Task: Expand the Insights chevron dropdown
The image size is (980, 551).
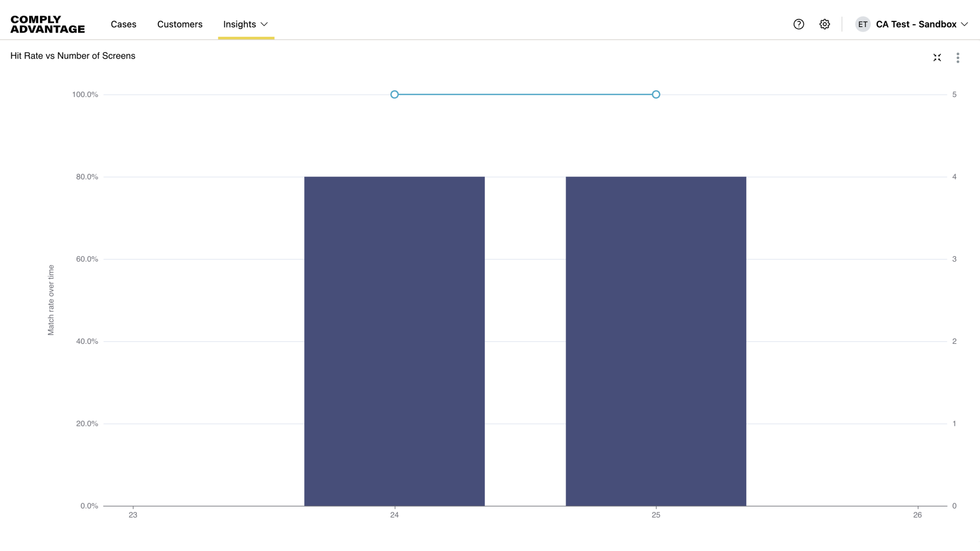Action: (x=264, y=24)
